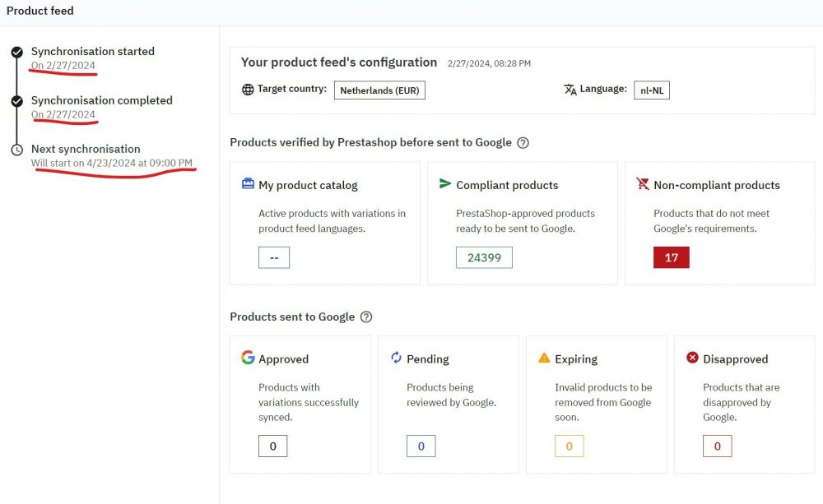This screenshot has height=504, width=823.
Task: Click the blue Pending sync refresh icon
Action: click(x=397, y=358)
